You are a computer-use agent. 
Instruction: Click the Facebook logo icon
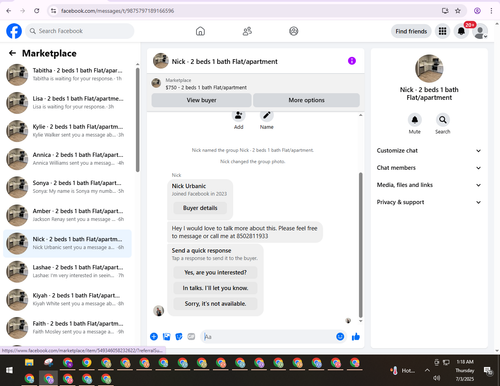coord(14,31)
